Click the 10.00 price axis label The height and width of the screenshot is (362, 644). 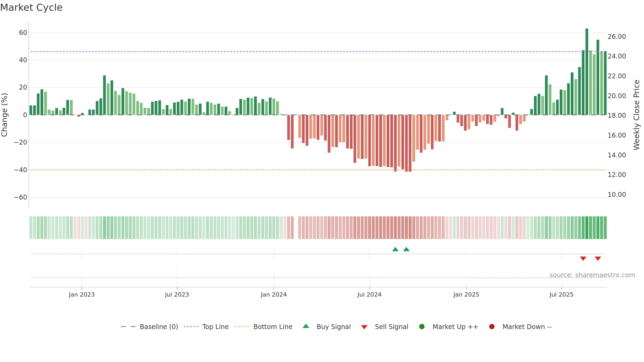click(x=617, y=194)
